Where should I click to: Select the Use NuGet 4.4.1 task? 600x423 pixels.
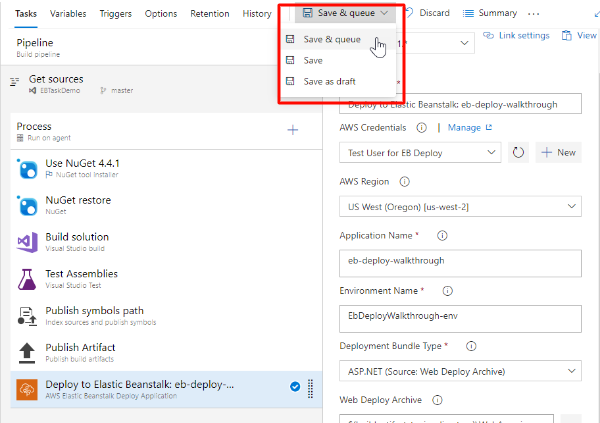(x=166, y=168)
